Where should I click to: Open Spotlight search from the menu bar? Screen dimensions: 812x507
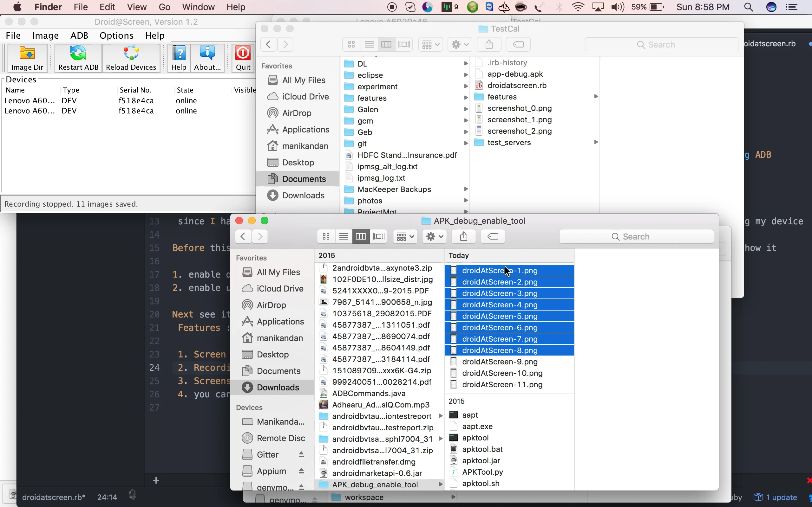pos(749,7)
